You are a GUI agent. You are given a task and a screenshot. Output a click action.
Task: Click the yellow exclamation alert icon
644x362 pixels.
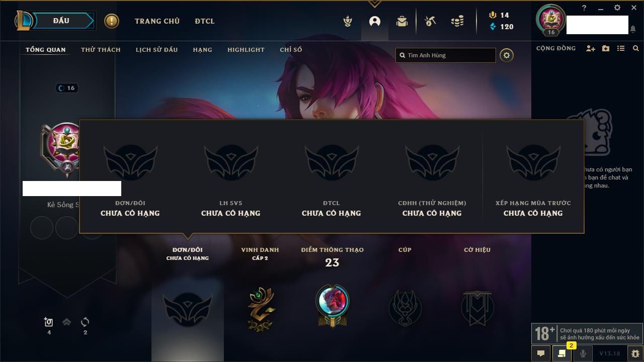(112, 21)
